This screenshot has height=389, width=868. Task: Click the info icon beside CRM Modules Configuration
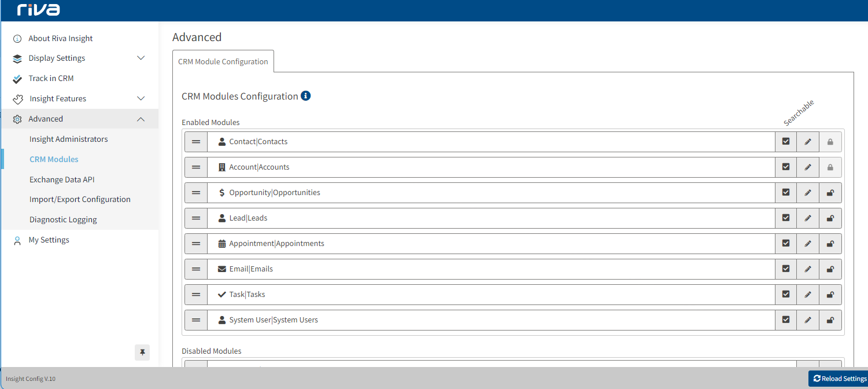point(306,96)
